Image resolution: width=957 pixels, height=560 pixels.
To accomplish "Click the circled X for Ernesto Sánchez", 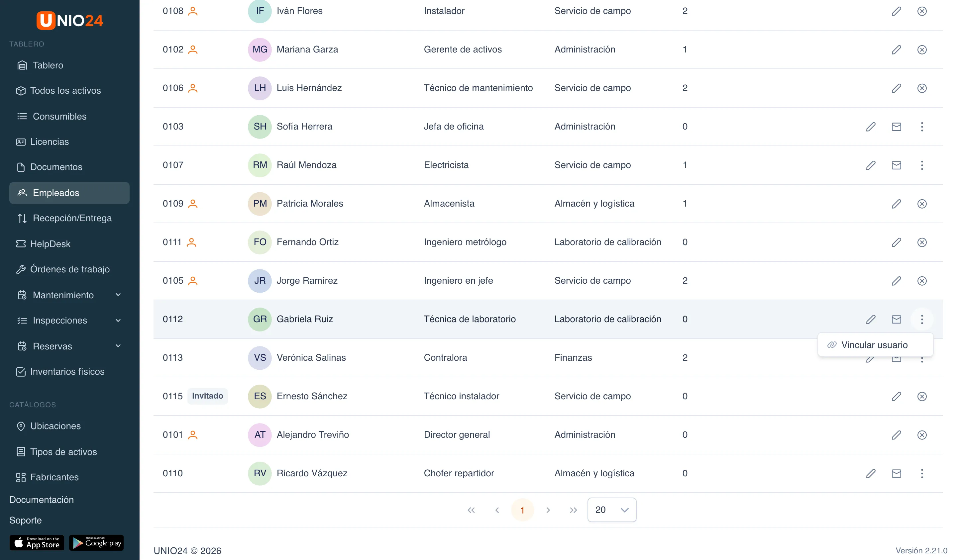I will pyautogui.click(x=922, y=396).
